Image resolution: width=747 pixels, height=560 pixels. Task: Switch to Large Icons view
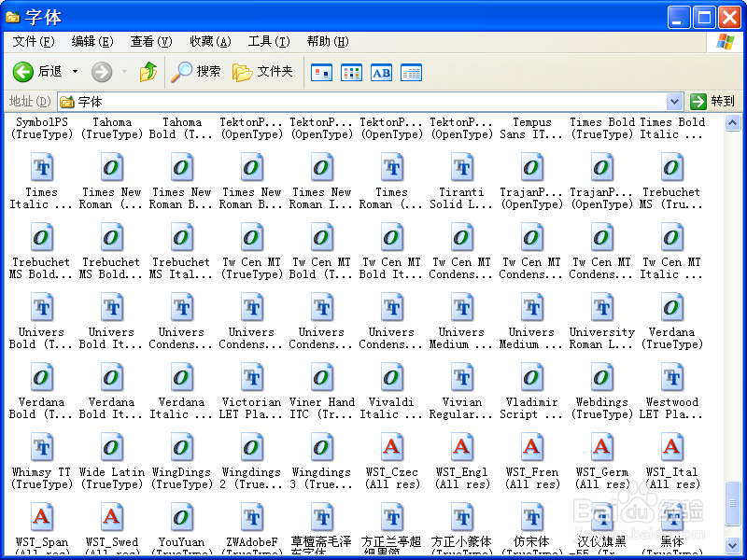click(x=321, y=73)
